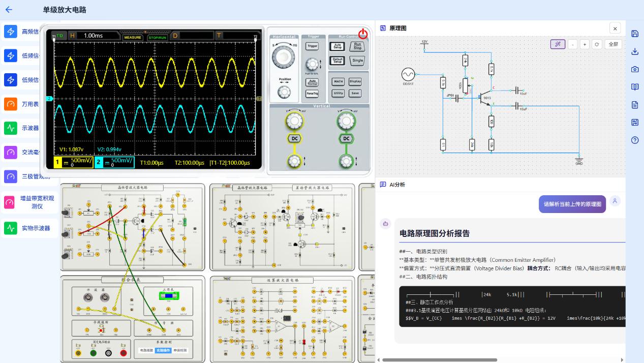
Task: Click channel 1 yellow volts scale knob
Action: pyautogui.click(x=294, y=120)
